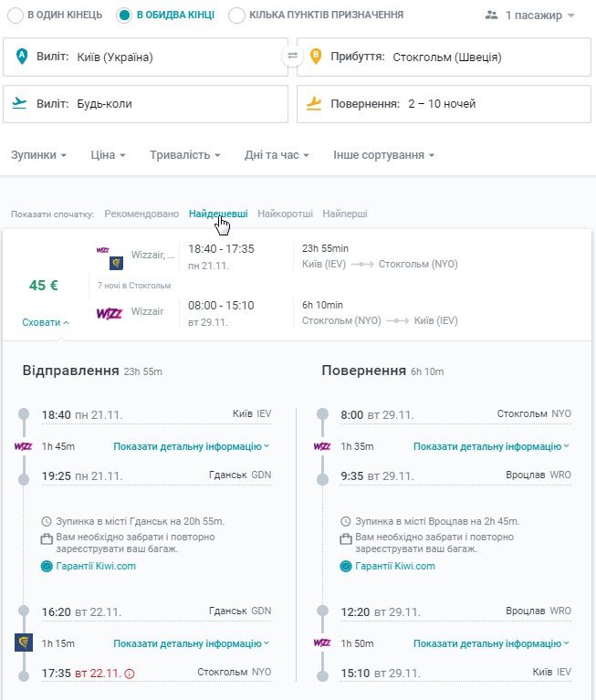Select the 'В один кінець' radio button
Viewport: 596px width, 700px height.
pyautogui.click(x=16, y=16)
